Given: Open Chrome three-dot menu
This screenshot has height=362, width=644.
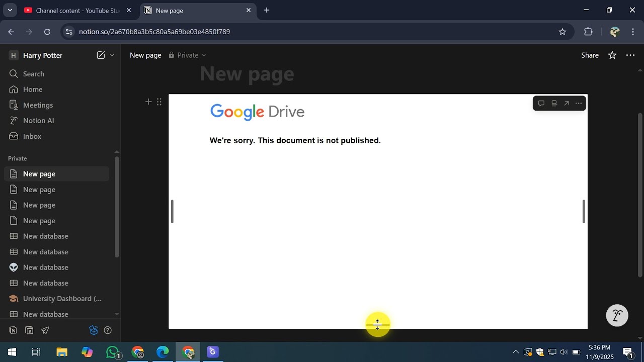Looking at the screenshot, I should (633, 32).
